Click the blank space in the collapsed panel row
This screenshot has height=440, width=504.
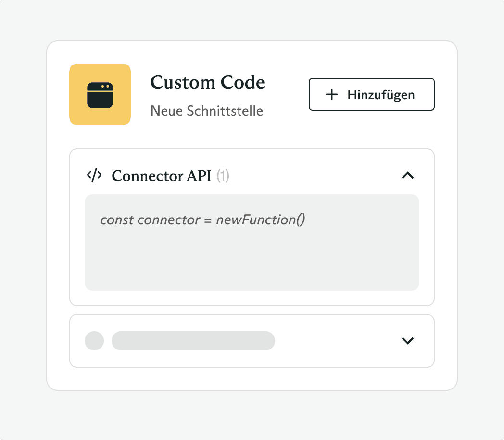coord(337,341)
